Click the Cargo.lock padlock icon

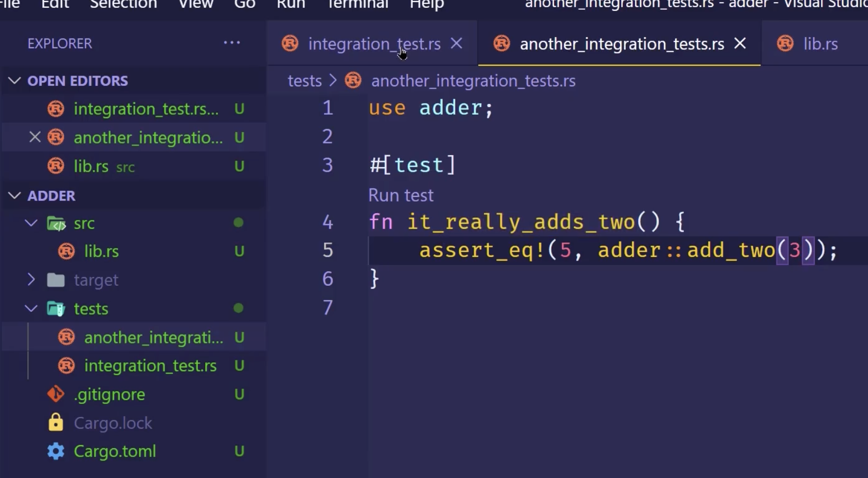[56, 422]
